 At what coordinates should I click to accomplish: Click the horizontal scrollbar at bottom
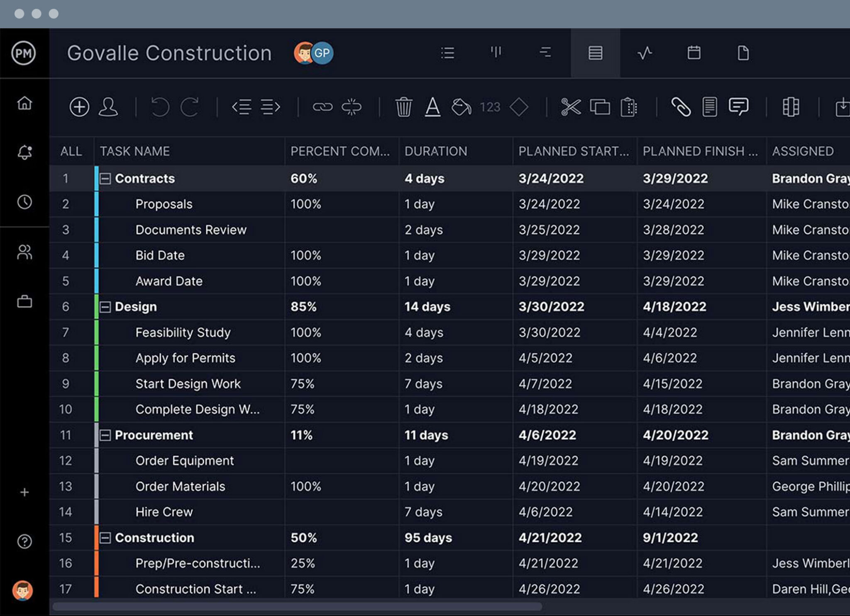pos(297,607)
